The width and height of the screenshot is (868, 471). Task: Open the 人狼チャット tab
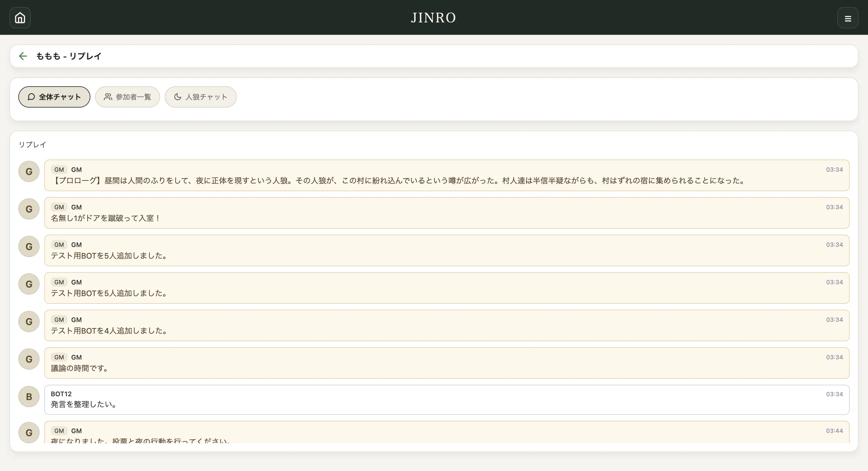point(200,97)
